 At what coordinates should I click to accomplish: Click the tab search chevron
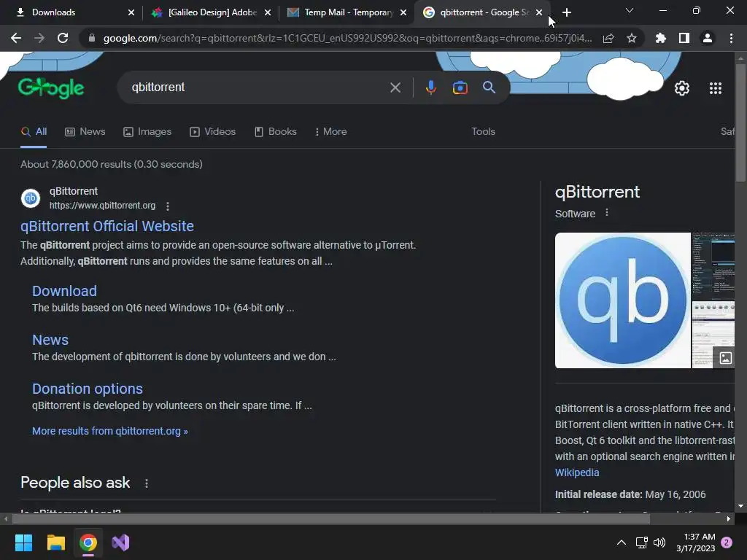click(x=630, y=10)
